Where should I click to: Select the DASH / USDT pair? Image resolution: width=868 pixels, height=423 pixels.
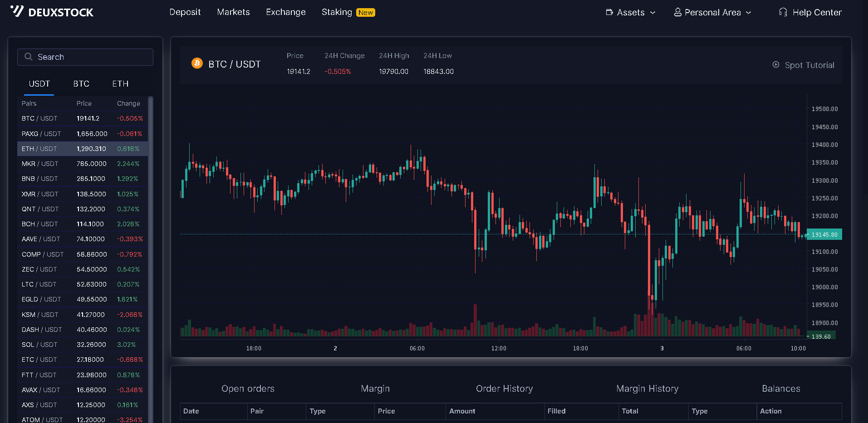tap(83, 330)
